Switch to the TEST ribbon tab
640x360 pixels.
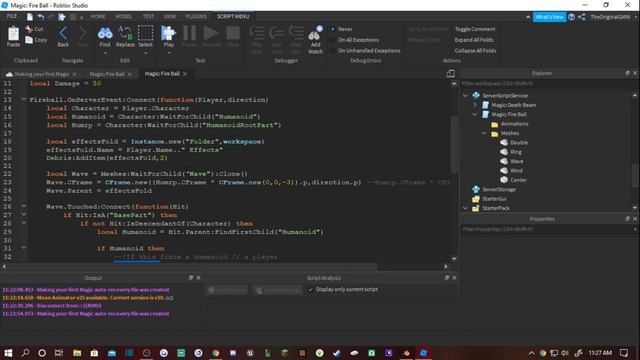[148, 16]
